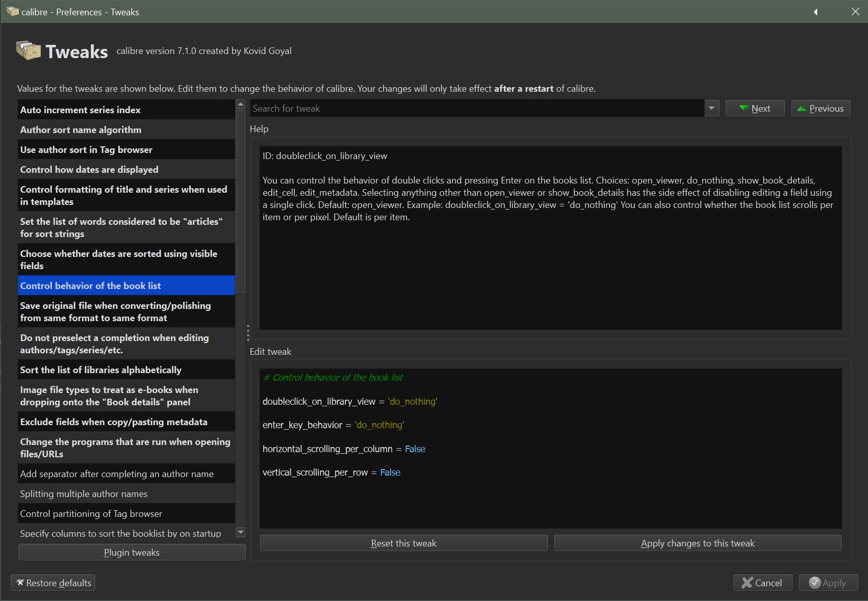Viewport: 868px width, 601px height.
Task: Select Save original file when converting tweak
Action: click(126, 311)
